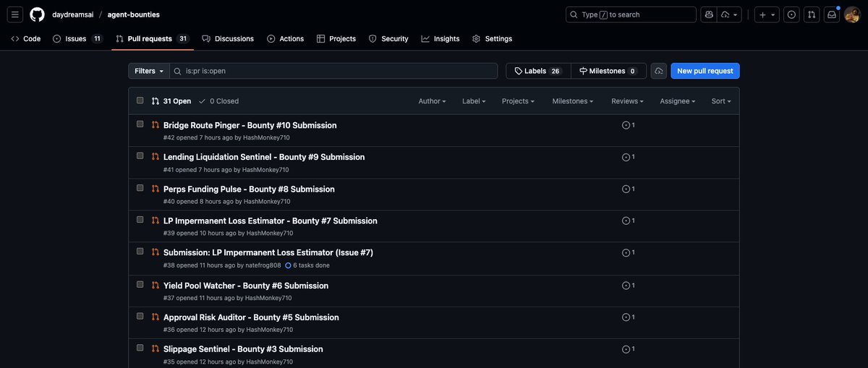Open the Milestones 0 button

coord(608,71)
